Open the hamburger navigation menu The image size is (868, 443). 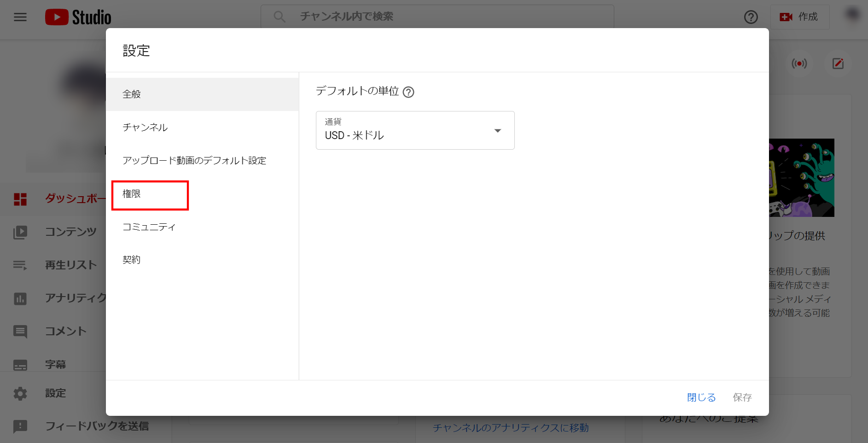tap(20, 17)
